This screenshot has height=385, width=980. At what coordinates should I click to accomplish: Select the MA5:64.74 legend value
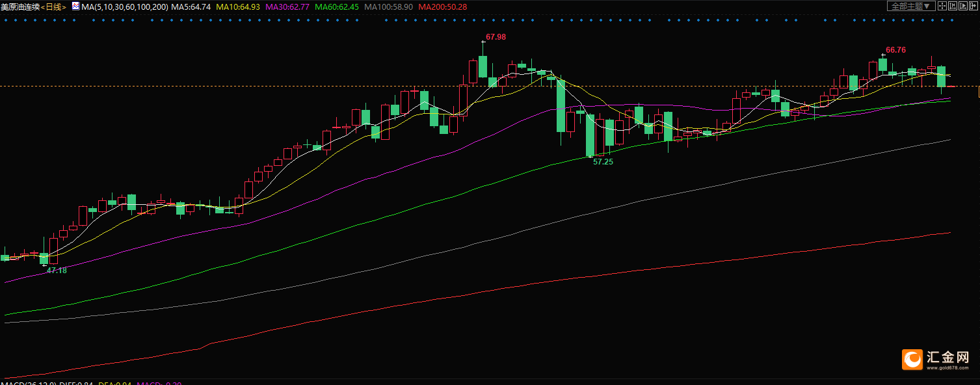point(191,7)
